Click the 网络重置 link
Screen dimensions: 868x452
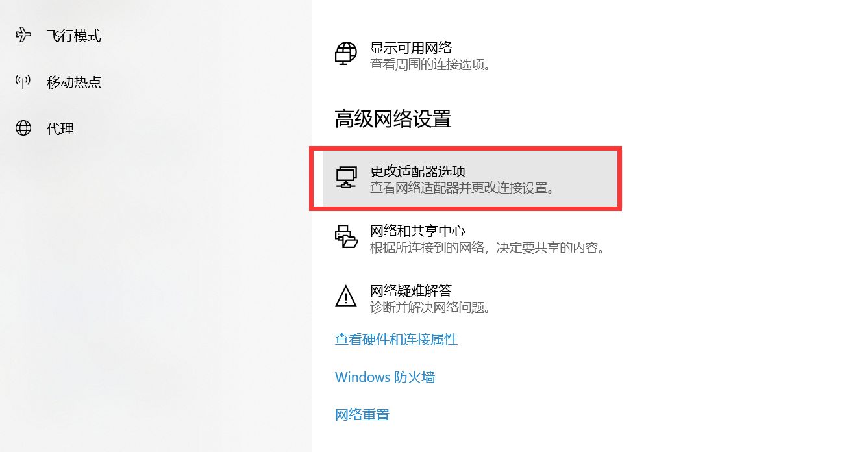(x=362, y=414)
